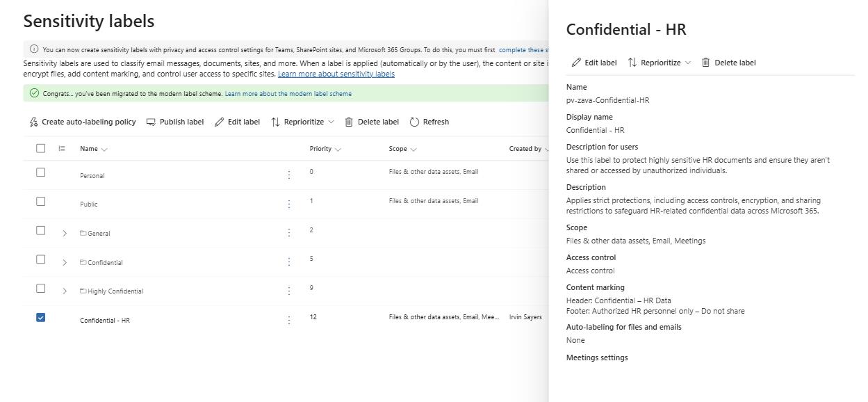The image size is (868, 402).
Task: Click the Highly Confidential folder label name
Action: pyautogui.click(x=115, y=291)
